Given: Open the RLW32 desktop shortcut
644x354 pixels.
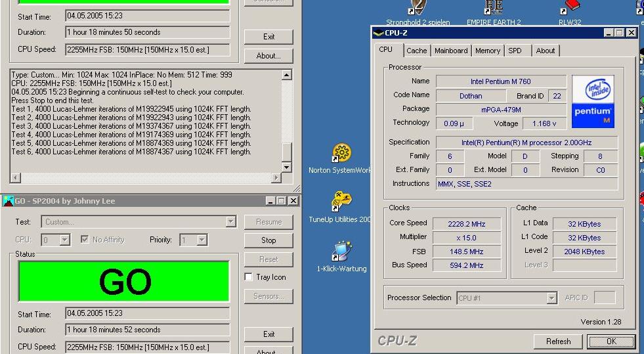Looking at the screenshot, I should pos(570,7).
